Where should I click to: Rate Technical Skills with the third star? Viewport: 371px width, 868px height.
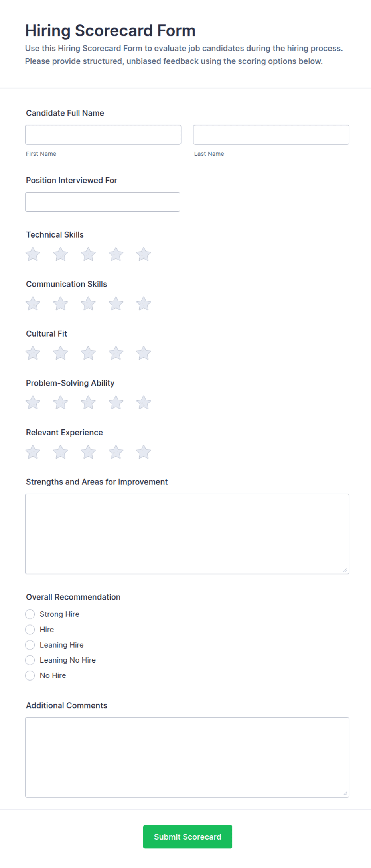pos(88,254)
